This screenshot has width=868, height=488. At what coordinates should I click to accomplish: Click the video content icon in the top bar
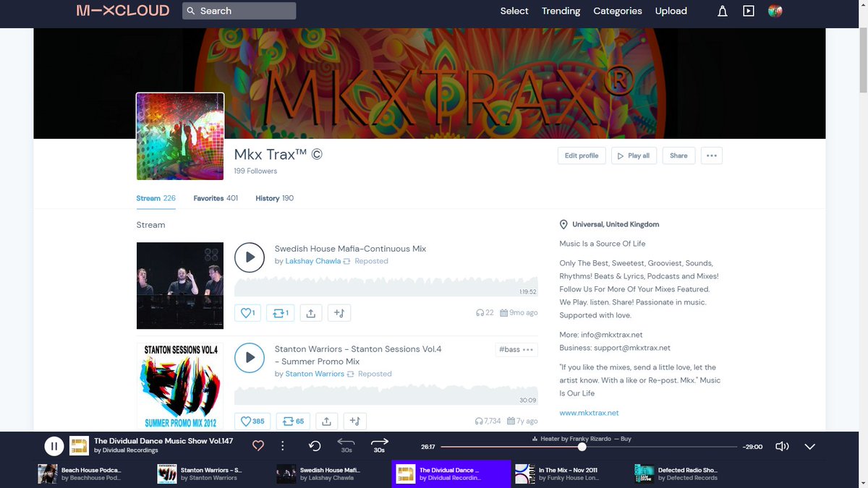coord(749,11)
